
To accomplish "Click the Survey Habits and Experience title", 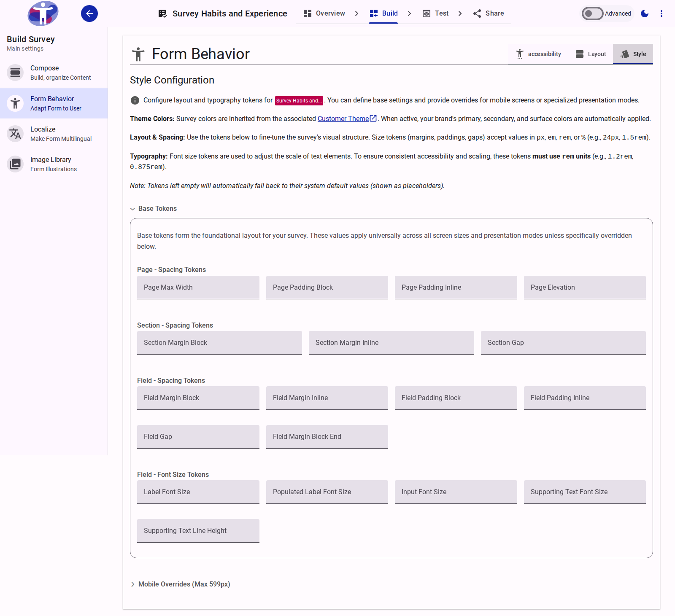I will click(x=230, y=13).
